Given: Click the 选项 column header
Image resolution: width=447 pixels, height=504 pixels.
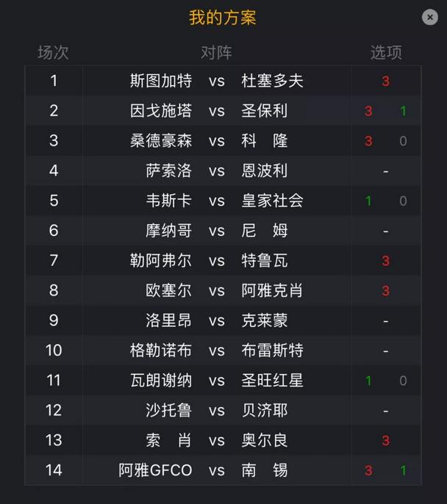Looking at the screenshot, I should pyautogui.click(x=386, y=52).
